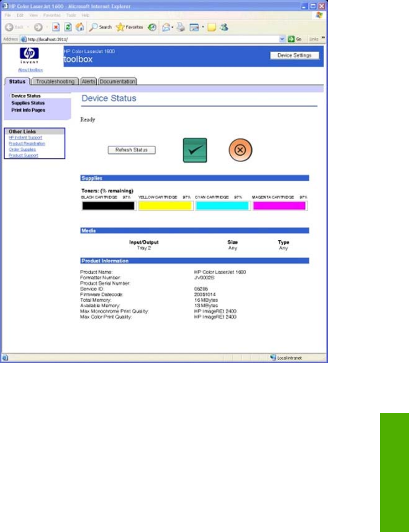
Task: Go to the Home page icon
Action: (80, 27)
